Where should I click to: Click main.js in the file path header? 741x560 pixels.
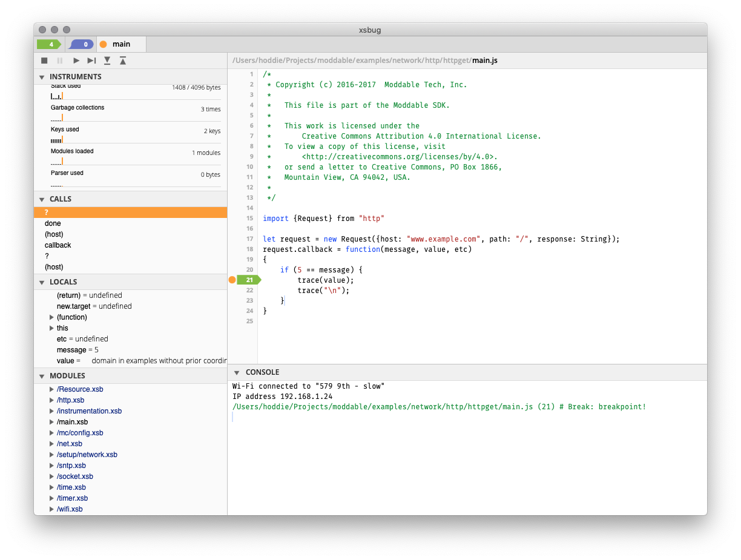(x=485, y=61)
